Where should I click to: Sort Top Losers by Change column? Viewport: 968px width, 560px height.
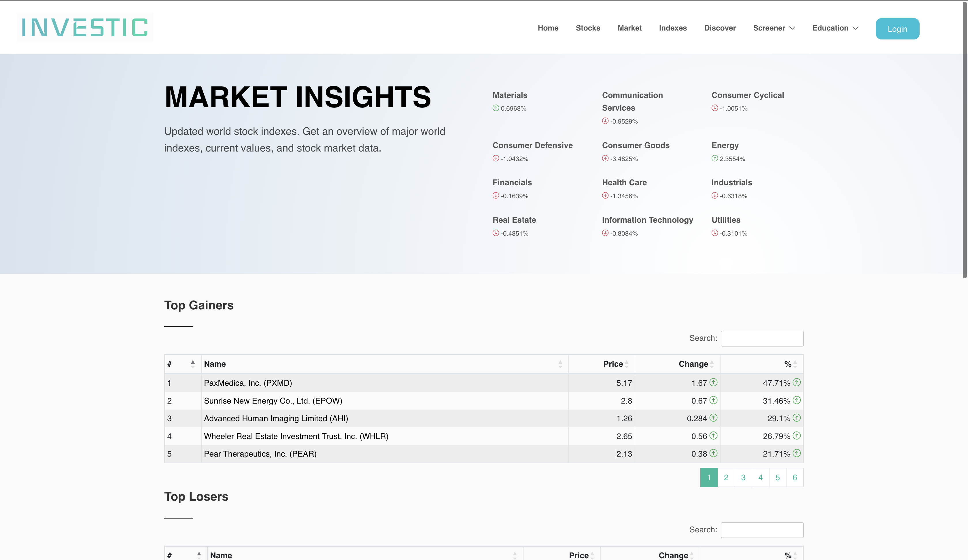650,554
